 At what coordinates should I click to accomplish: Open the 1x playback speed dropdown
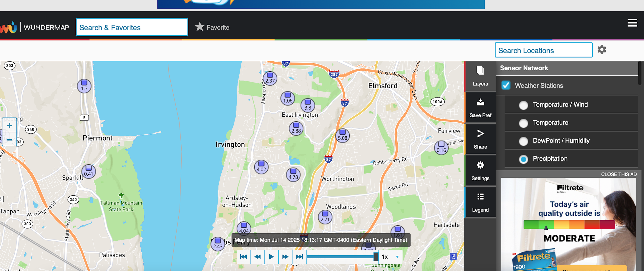click(x=391, y=257)
